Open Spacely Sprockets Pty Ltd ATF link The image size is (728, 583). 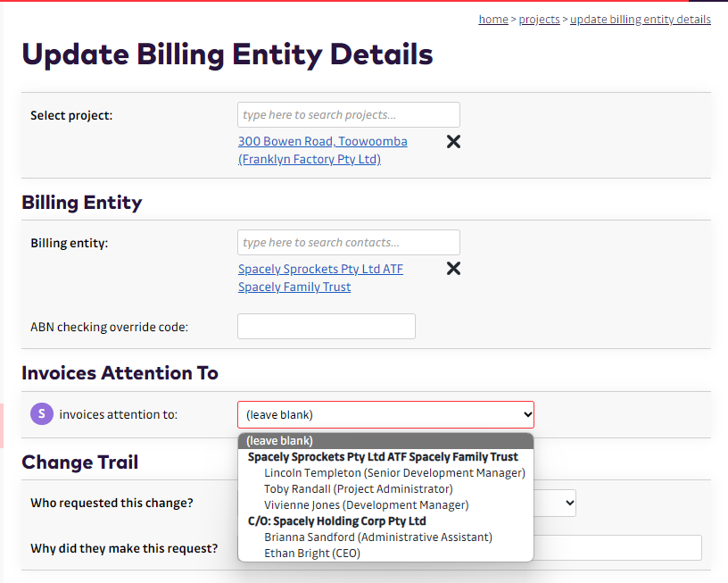tap(320, 269)
